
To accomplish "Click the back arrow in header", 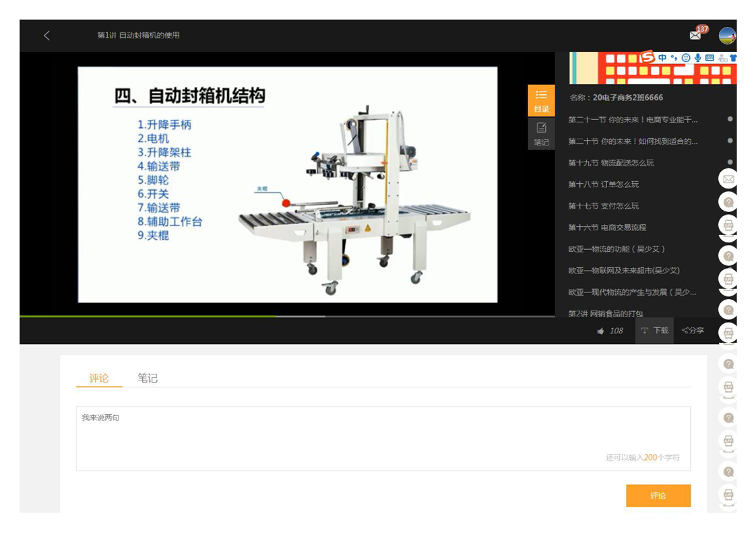I will 46,36.
